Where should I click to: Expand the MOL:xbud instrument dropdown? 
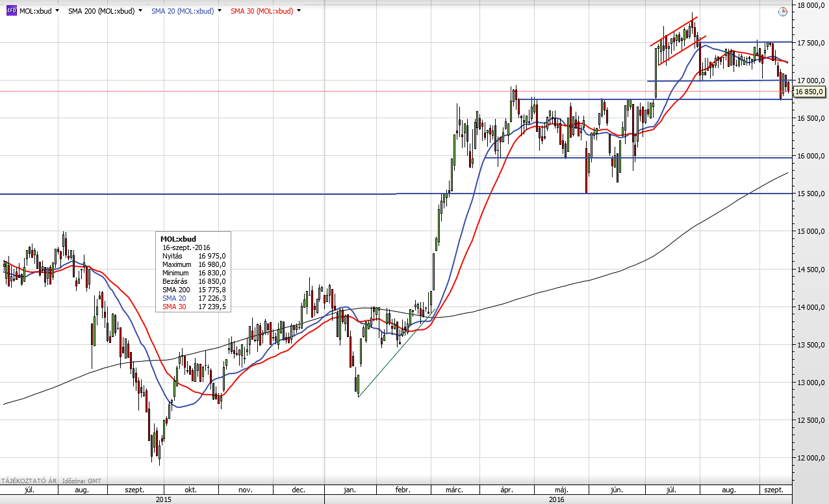(57, 11)
